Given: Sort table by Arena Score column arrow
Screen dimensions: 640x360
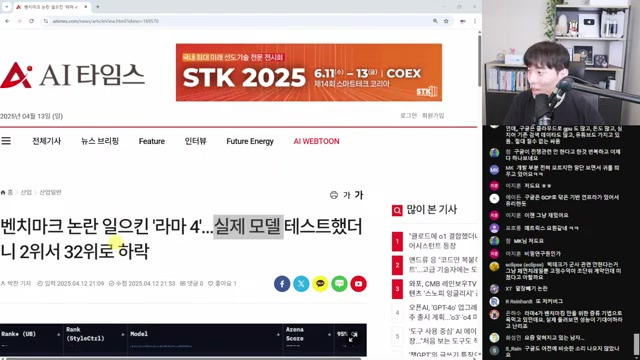Looking at the screenshot, I should pyautogui.click(x=329, y=334).
